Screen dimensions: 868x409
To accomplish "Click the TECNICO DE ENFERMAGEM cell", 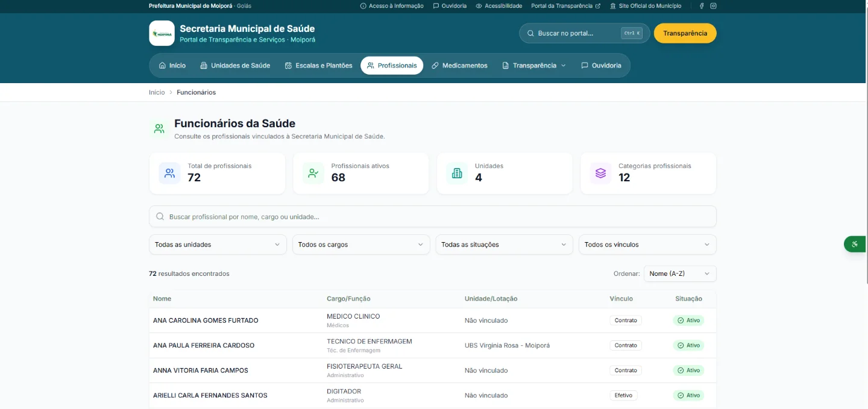I will (x=370, y=342).
